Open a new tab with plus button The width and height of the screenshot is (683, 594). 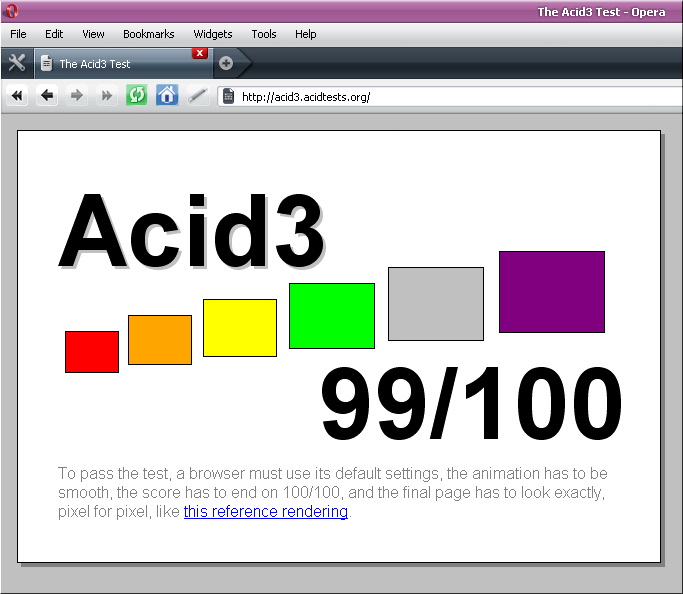coord(226,64)
